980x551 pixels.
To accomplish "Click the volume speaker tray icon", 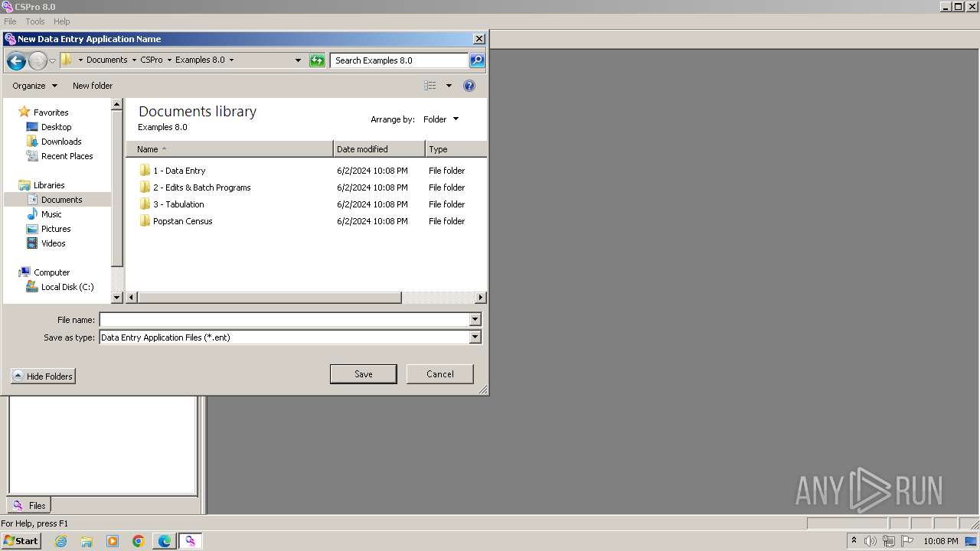I will pos(871,541).
